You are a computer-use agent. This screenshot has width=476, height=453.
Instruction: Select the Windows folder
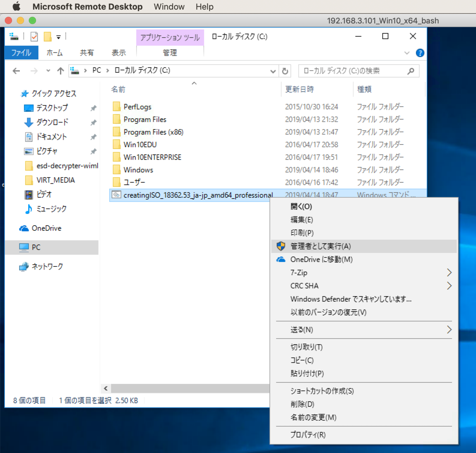[x=138, y=170]
